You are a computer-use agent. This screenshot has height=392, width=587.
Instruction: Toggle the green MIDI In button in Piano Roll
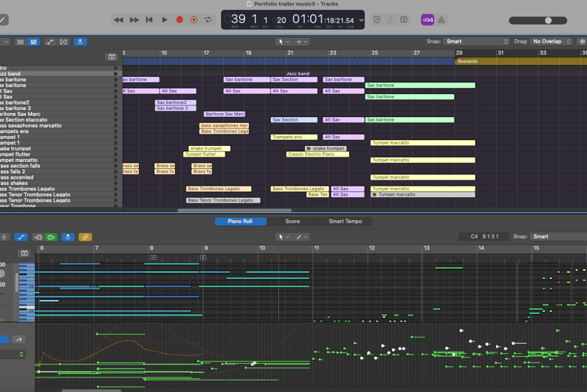coord(51,238)
